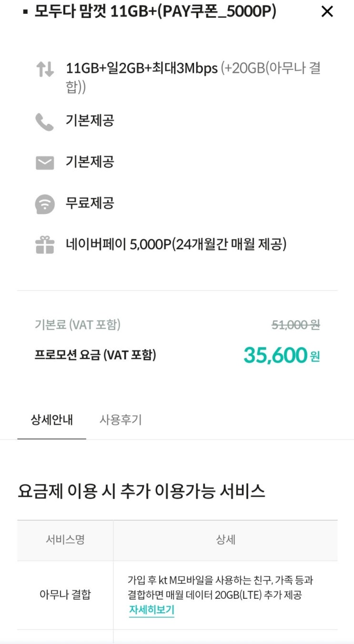Open the 자세히보기 link
Viewport: 354px width, 644px height.
pos(152,610)
